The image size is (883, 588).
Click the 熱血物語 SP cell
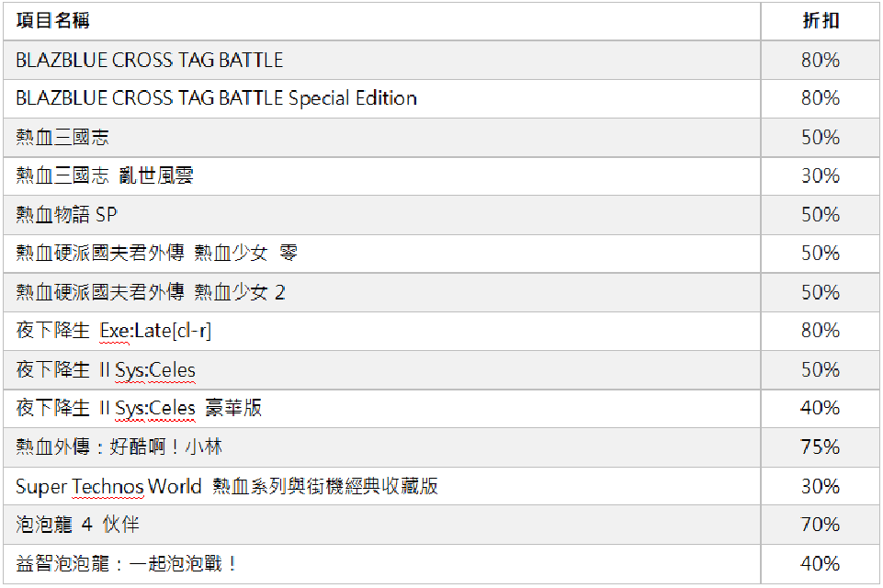point(67,215)
